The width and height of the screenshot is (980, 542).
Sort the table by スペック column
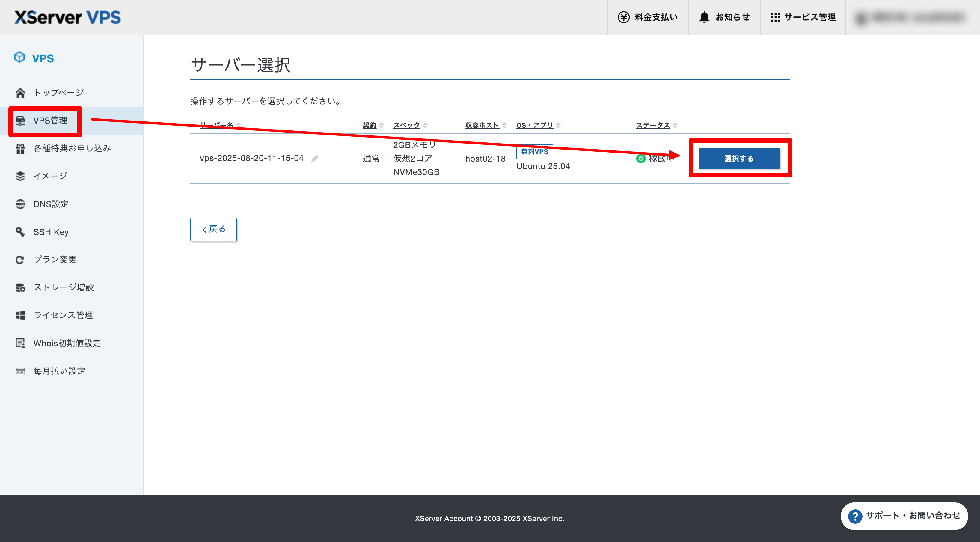[x=407, y=125]
